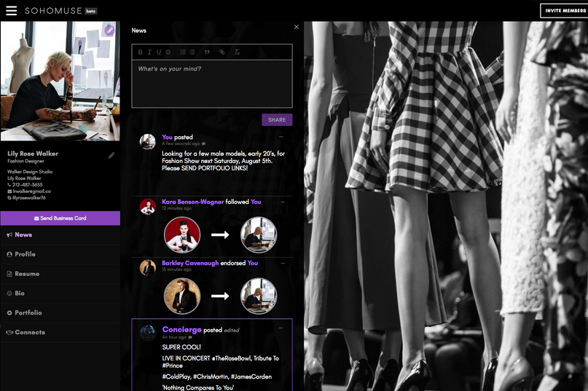Insert a bulleted list in the editor
Viewport: 588px width, 391px height.
192,52
